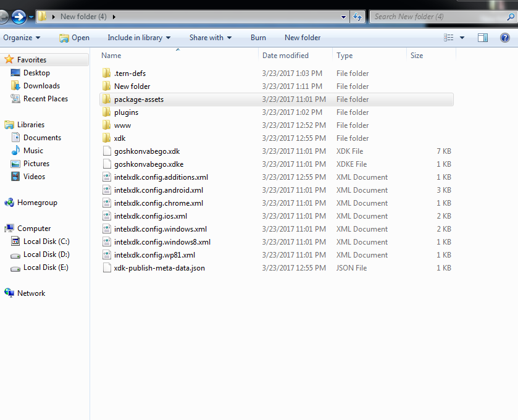Viewport: 518px width, 420px height.
Task: Click the 7 KB size of goshkonvabego.xdk
Action: [x=444, y=151]
